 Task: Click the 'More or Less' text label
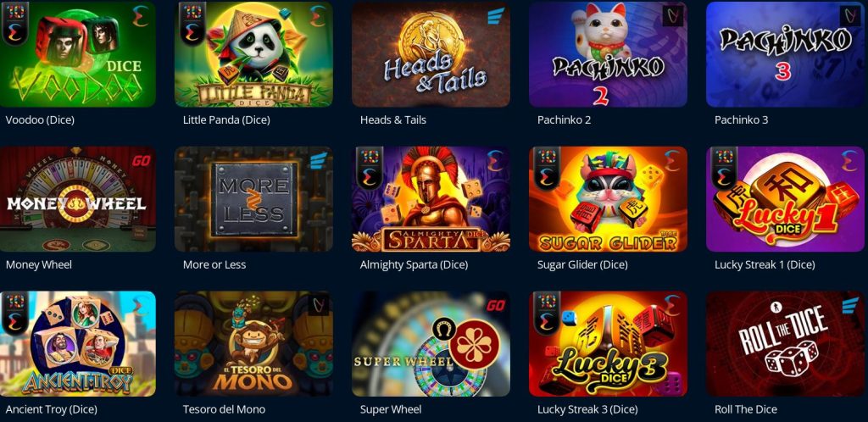[x=214, y=265]
